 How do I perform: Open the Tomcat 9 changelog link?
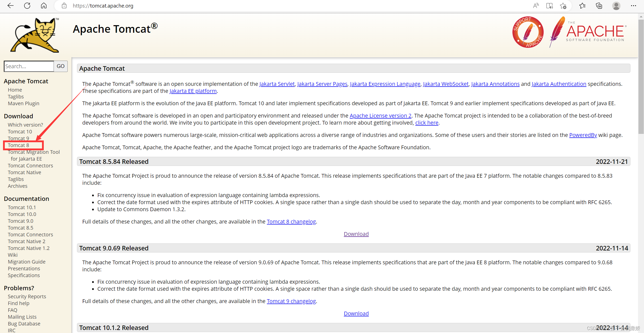(291, 301)
